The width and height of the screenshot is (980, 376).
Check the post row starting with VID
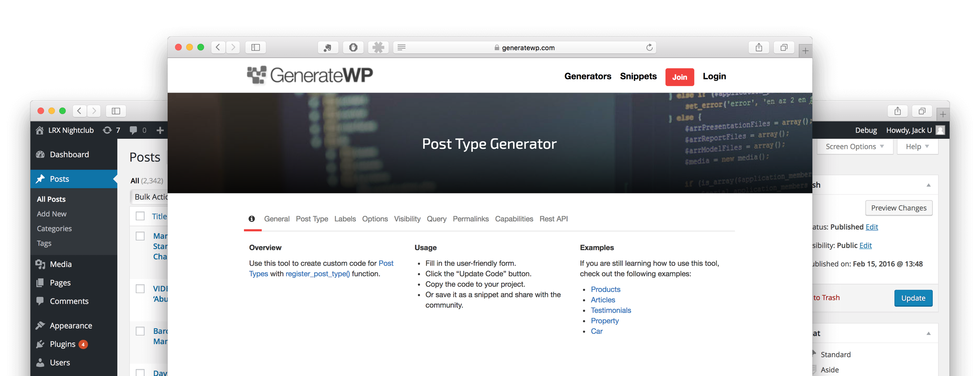tap(140, 289)
